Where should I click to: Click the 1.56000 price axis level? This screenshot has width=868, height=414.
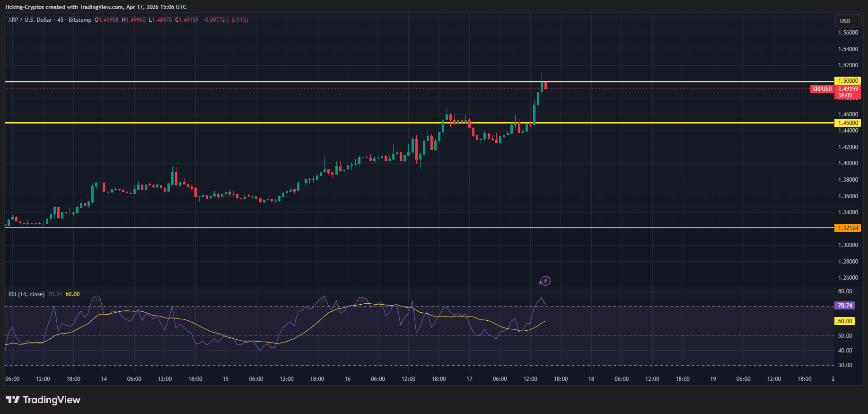848,33
